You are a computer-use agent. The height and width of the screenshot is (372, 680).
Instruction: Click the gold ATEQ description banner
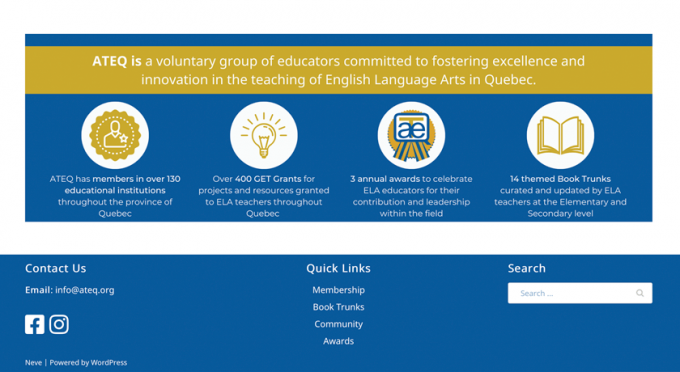pyautogui.click(x=339, y=70)
